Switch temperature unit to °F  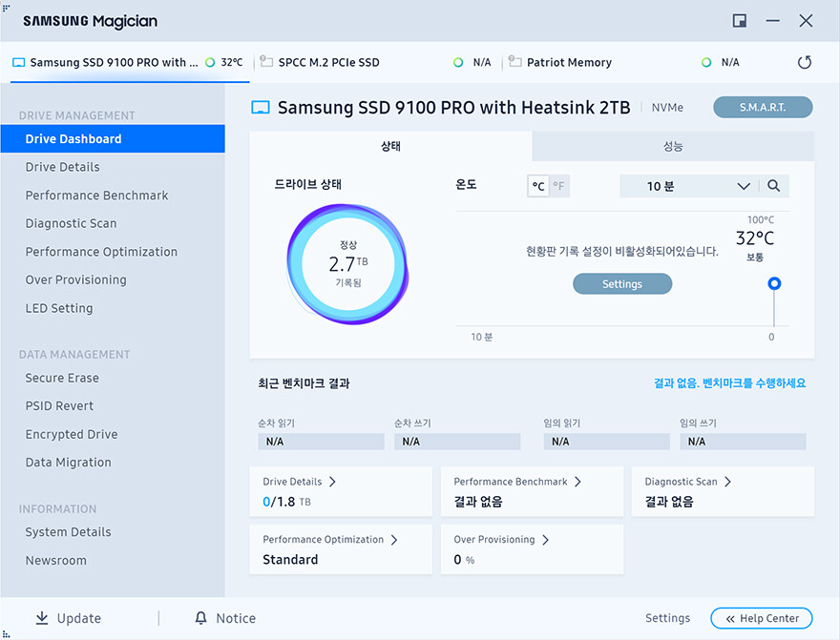(x=558, y=186)
